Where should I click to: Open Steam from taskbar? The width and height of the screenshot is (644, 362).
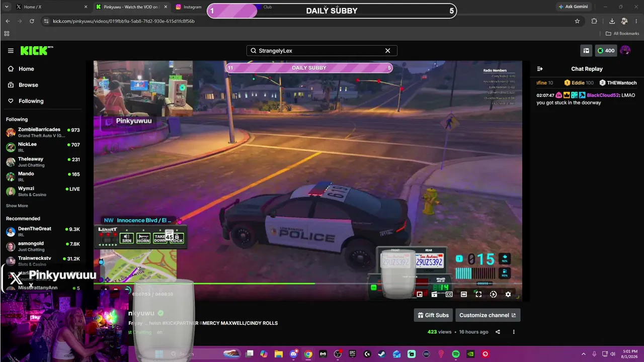[382, 354]
